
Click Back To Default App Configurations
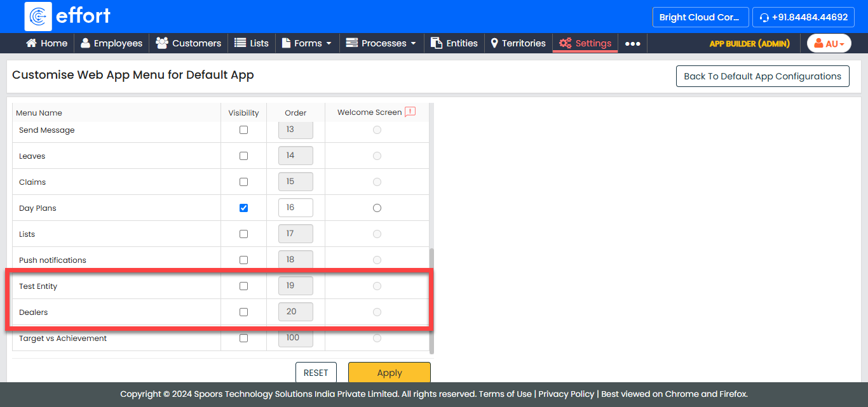(762, 76)
